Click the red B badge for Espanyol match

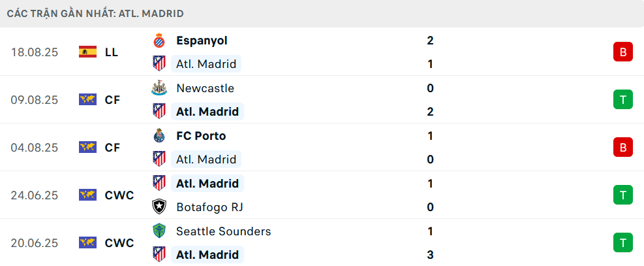[623, 52]
